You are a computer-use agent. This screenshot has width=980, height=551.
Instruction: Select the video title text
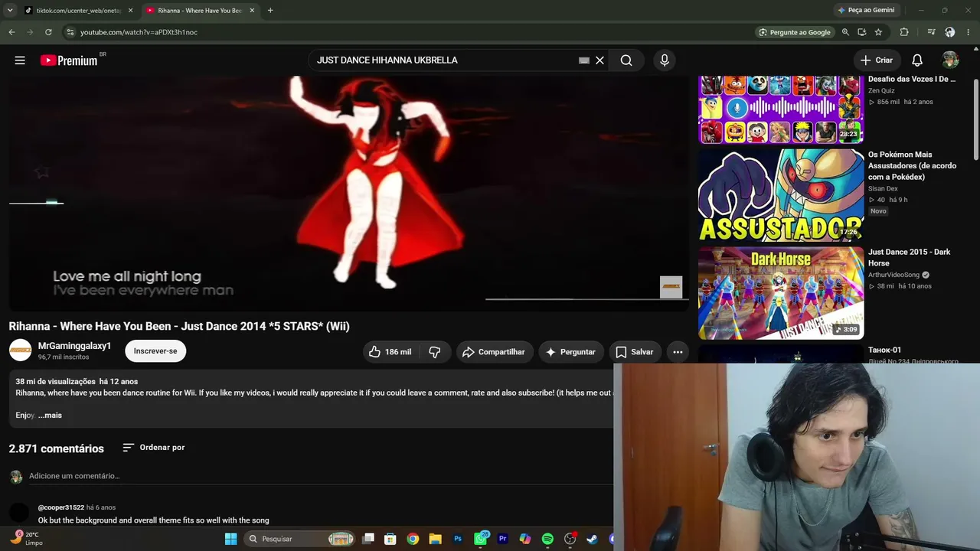[179, 326]
